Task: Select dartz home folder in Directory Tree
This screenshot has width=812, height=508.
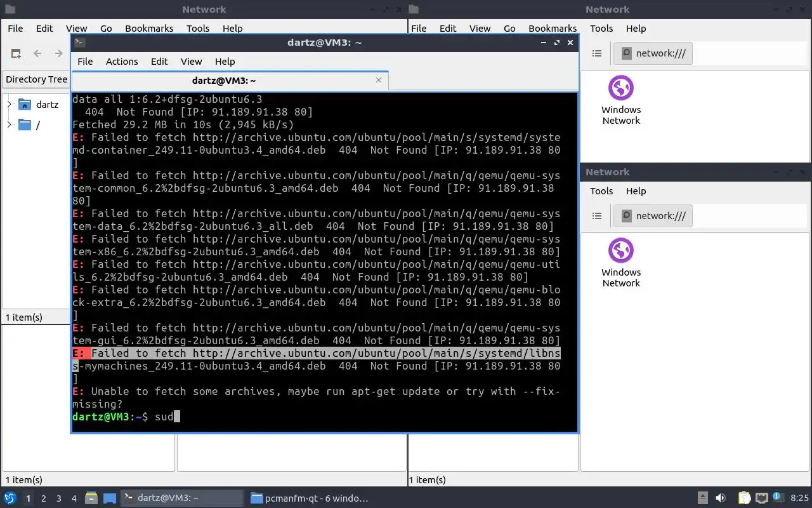Action: click(x=39, y=105)
